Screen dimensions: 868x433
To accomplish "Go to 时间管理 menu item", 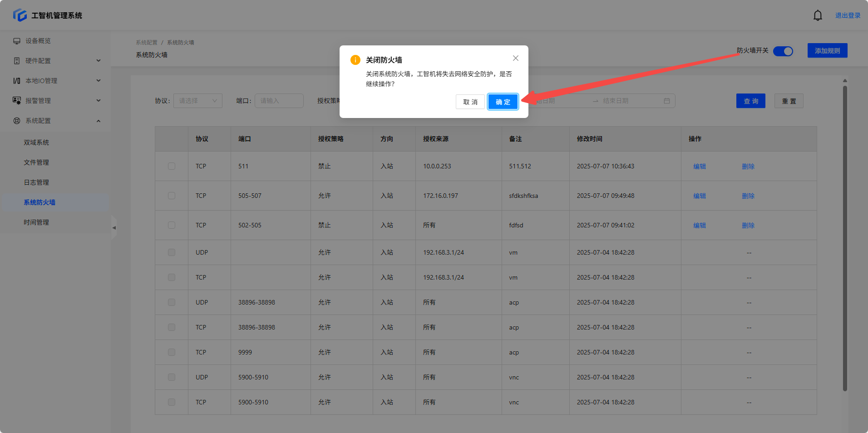I will pos(36,222).
